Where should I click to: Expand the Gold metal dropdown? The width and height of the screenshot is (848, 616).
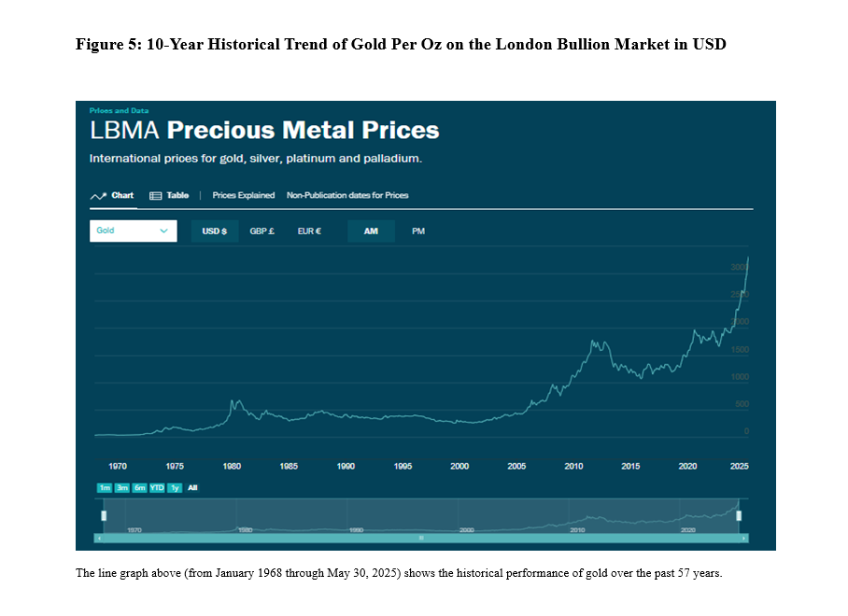(x=133, y=231)
